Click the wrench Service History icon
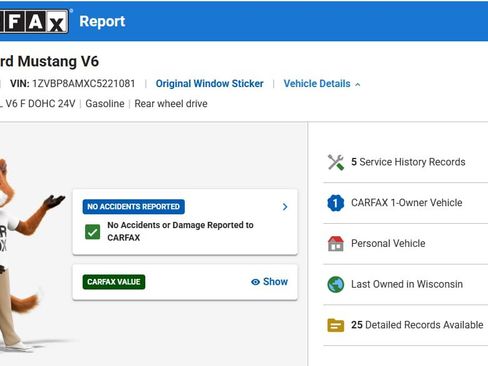Screen dimensions: 488x366 click(336, 162)
